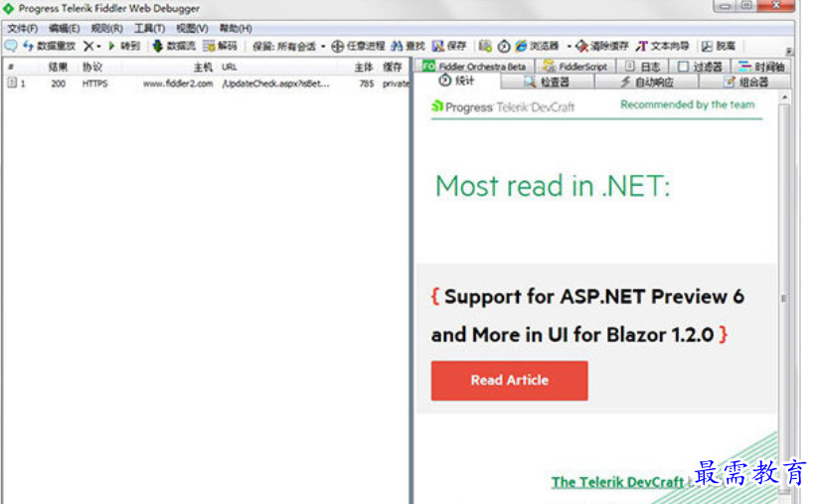
Task: Click the 查找 (Find) binoculars icon
Action: pos(397,46)
